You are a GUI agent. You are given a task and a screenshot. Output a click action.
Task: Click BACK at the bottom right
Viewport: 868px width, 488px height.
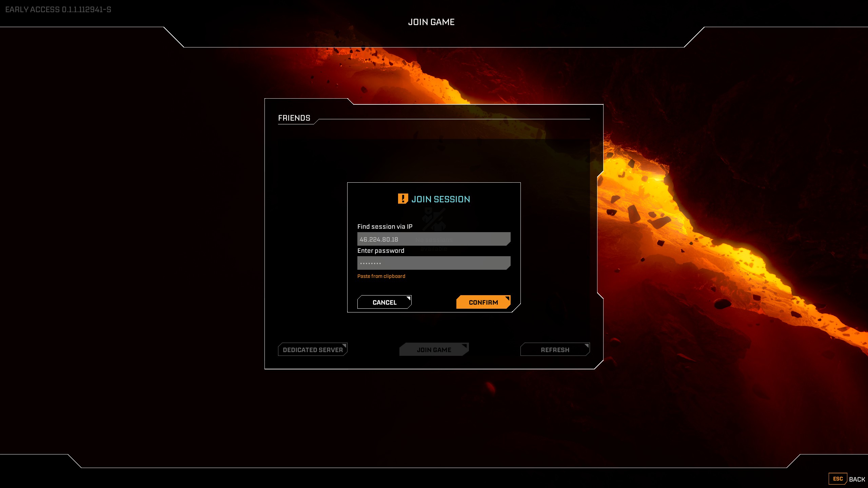(x=857, y=479)
